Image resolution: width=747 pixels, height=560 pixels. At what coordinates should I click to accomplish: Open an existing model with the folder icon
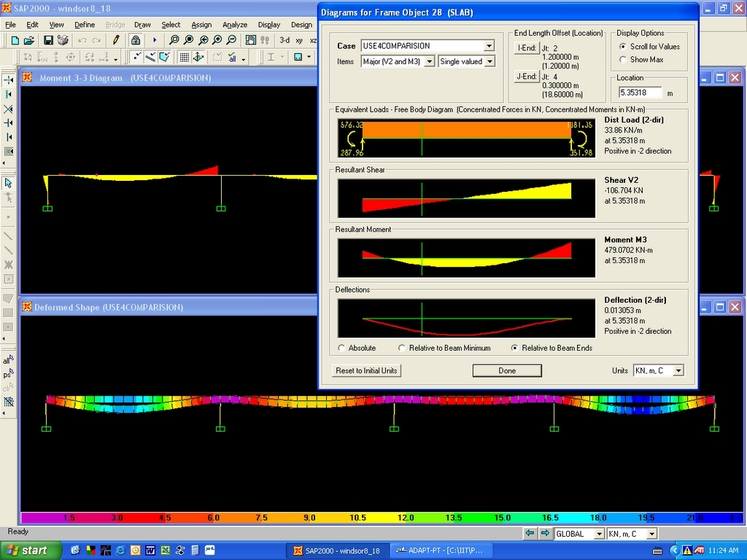(x=28, y=40)
